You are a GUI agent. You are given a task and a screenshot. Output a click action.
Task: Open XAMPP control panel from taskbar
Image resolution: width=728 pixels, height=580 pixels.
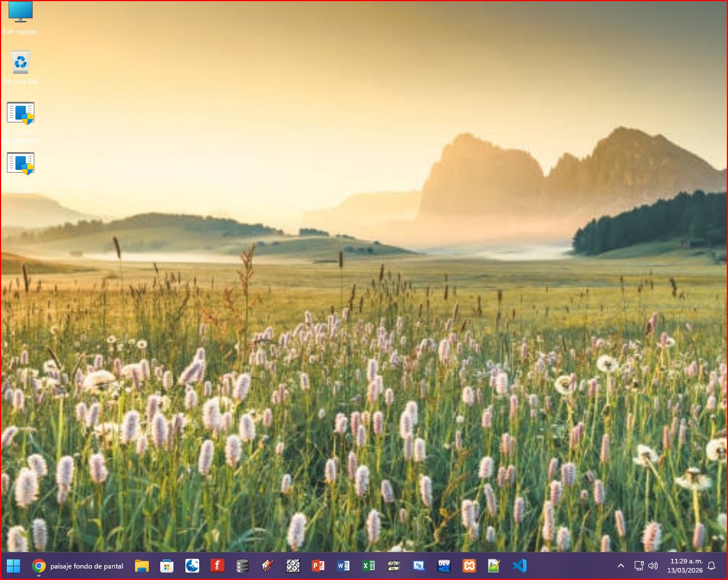[x=469, y=566]
